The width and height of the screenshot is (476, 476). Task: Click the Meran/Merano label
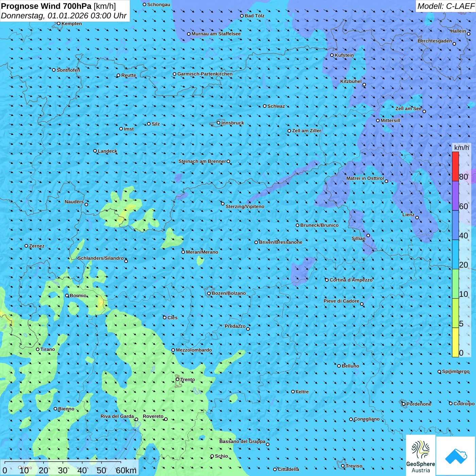click(x=202, y=252)
